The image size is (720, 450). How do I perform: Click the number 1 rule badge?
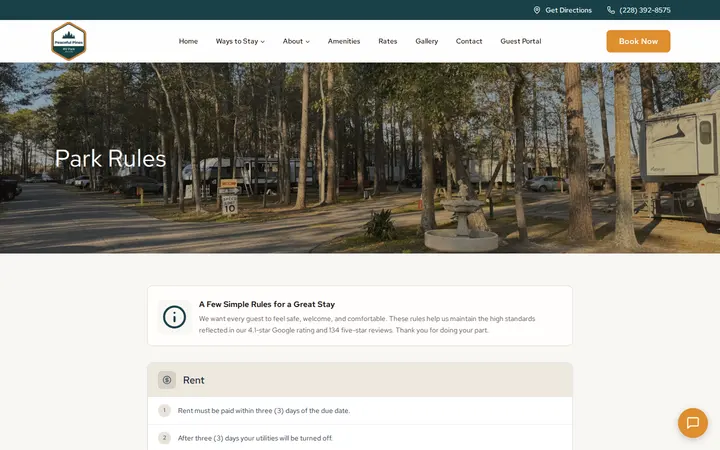[164, 411]
